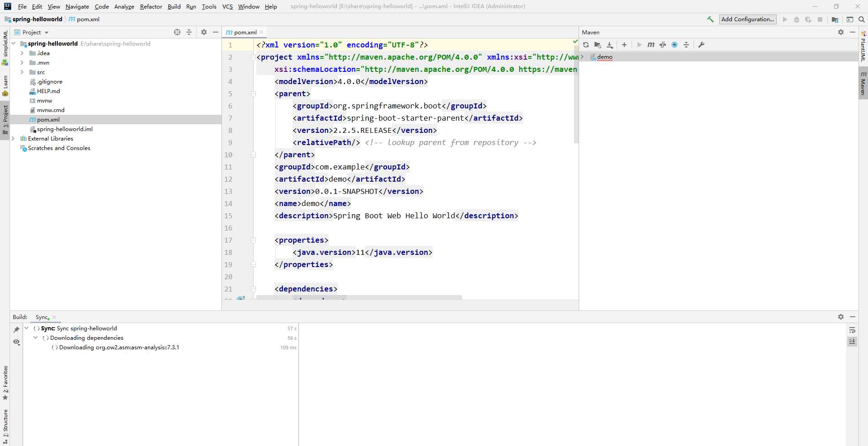
Task: Collapse the Downloading dependencies node
Action: tap(36, 338)
